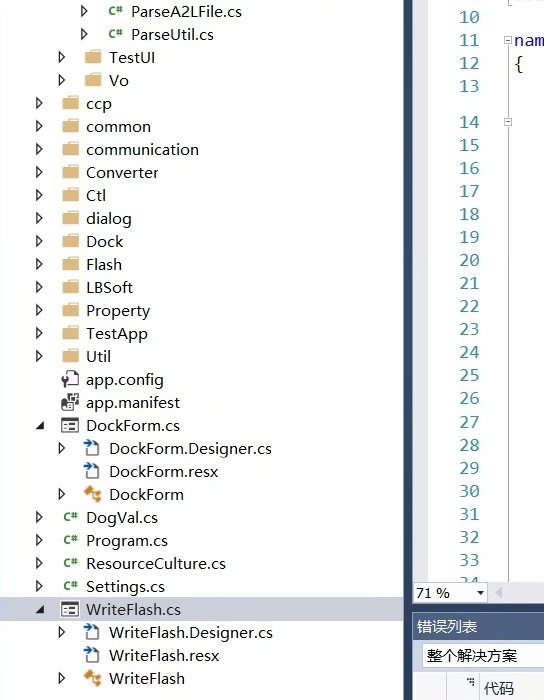Click the editor horizontal scroll left arrow

pos(498,593)
